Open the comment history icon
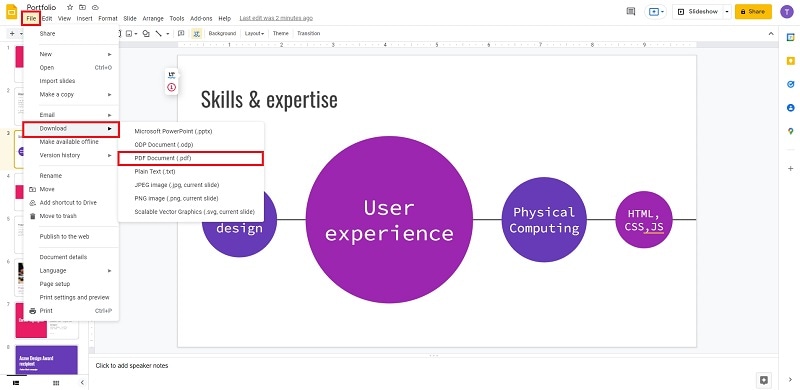The width and height of the screenshot is (800, 390). [631, 11]
